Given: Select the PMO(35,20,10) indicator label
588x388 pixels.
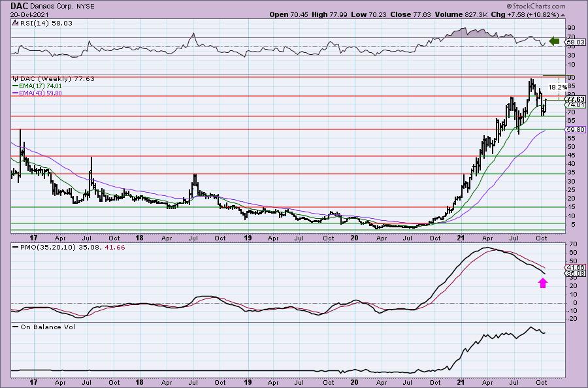Looking at the screenshot, I should tap(46, 248).
